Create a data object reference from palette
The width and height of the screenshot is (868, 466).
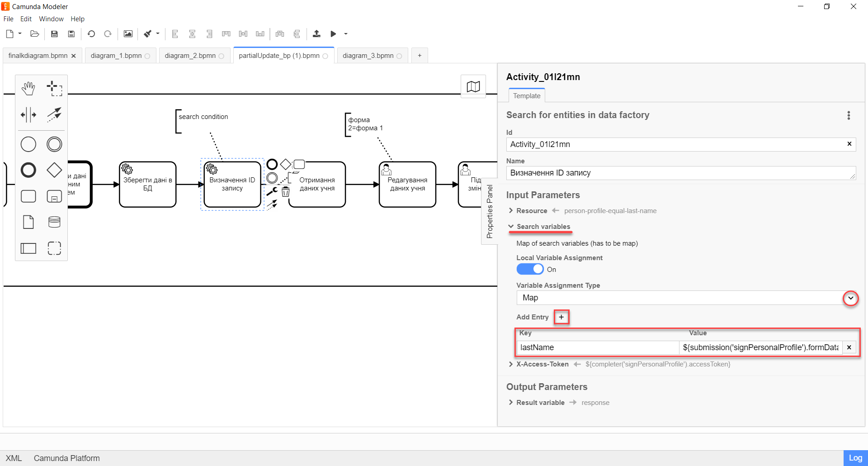28,222
